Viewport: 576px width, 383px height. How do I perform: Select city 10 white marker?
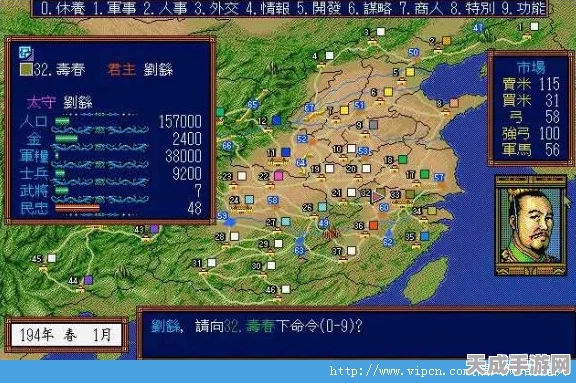[x=352, y=148]
